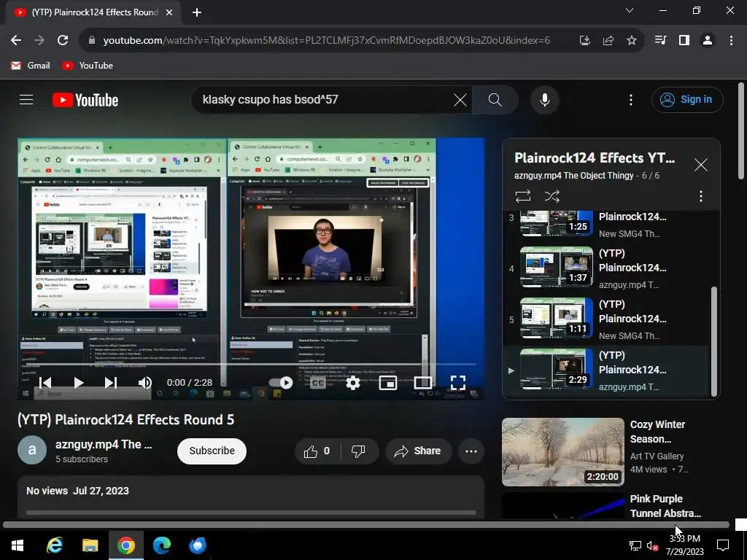Open the Cozy Winter Season video thumbnail

pos(562,452)
